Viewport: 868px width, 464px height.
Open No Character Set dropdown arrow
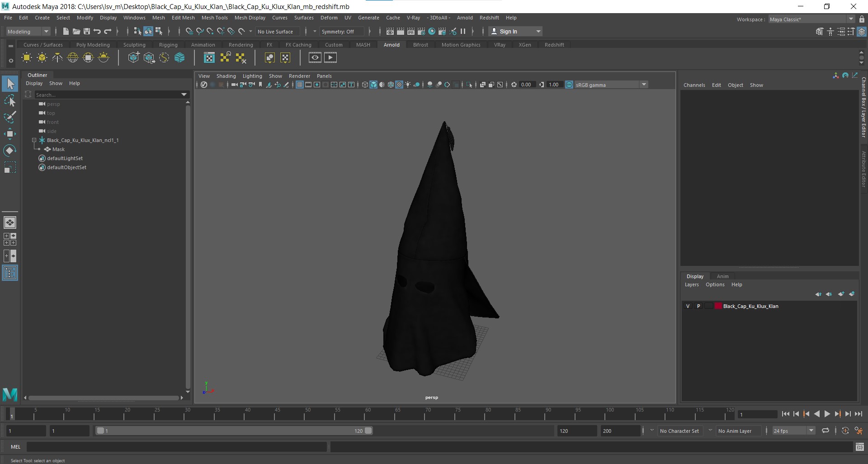(x=652, y=431)
